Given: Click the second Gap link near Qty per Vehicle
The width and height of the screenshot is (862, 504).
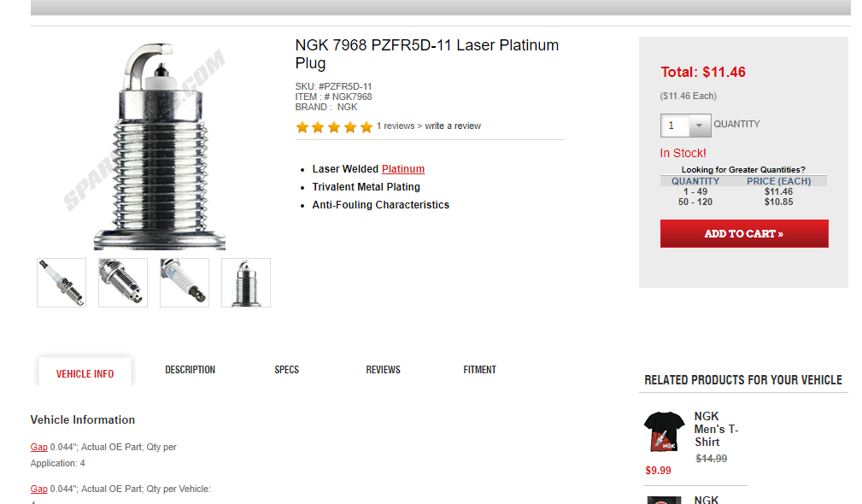Looking at the screenshot, I should pos(38,489).
